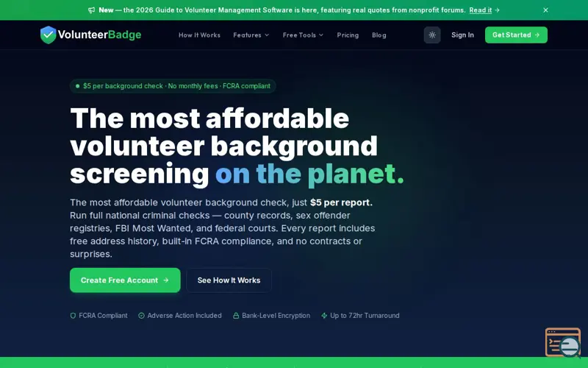The height and width of the screenshot is (368, 588).
Task: Expand the Free Tools dropdown menu
Action: click(303, 35)
